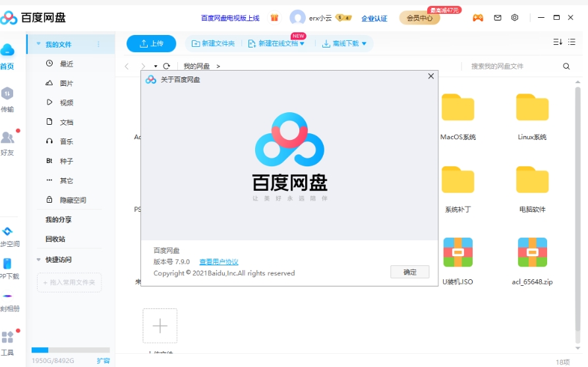Viewport: 588px width, 367px height.
Task: Select the acl_65648.zip file
Action: tap(532, 252)
